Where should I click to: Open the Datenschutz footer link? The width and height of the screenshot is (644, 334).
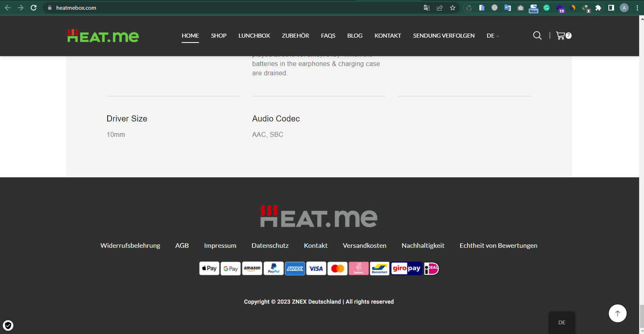tap(270, 245)
